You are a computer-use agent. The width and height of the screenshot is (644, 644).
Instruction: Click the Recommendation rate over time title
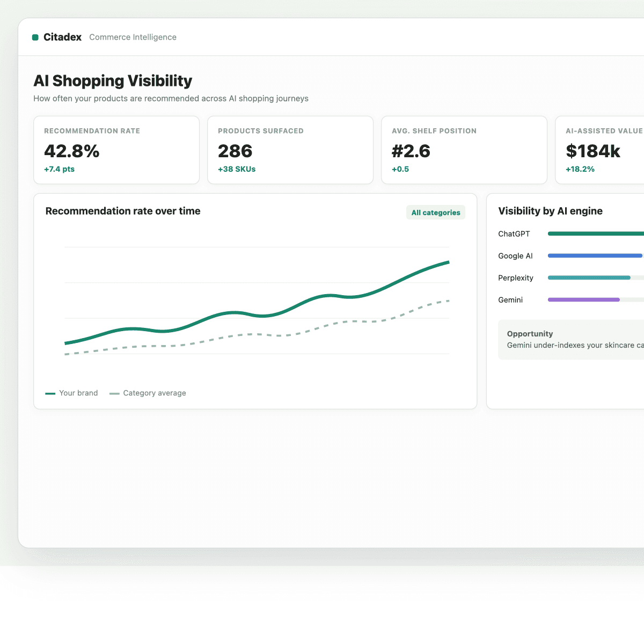(123, 211)
